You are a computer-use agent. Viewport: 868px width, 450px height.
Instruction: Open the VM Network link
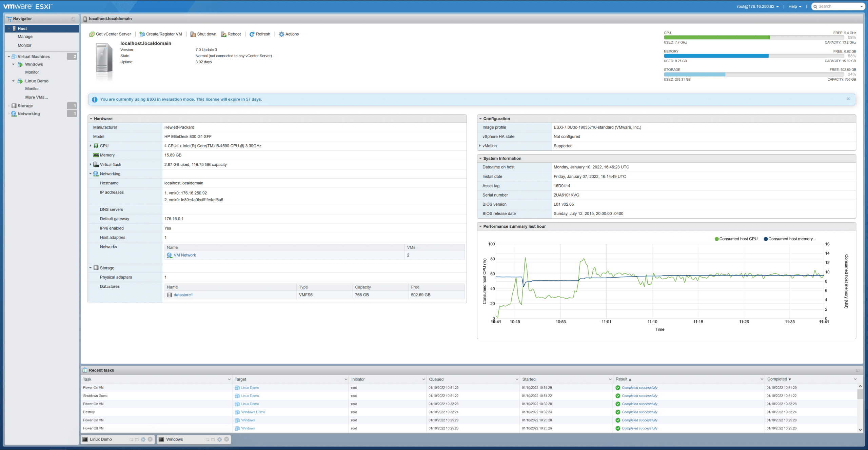185,255
